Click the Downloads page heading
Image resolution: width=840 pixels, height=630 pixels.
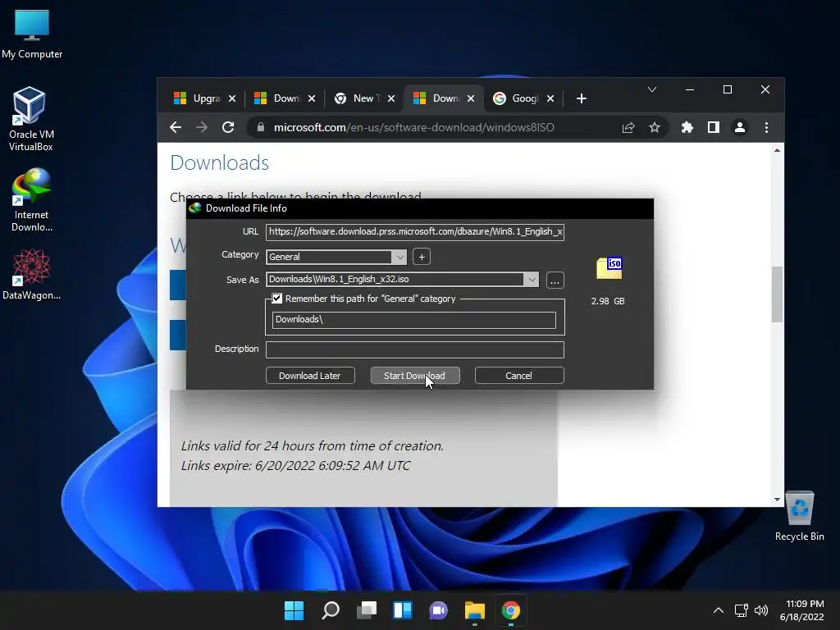pyautogui.click(x=220, y=163)
